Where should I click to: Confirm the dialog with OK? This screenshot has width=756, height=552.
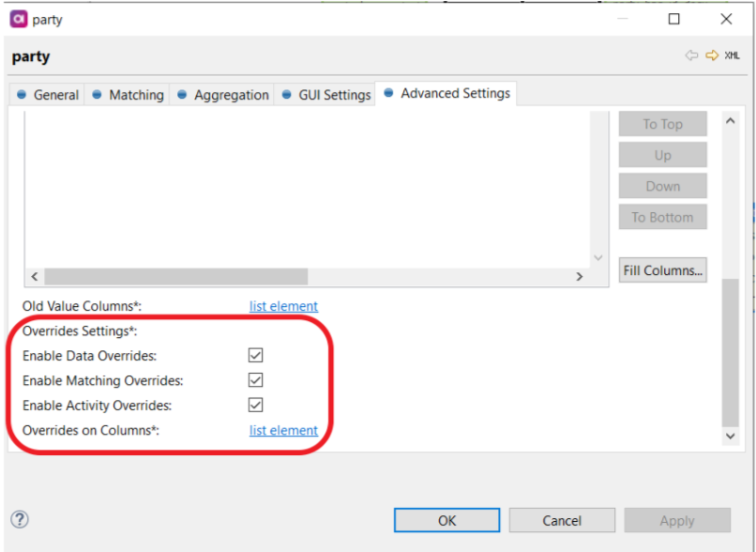tap(446, 520)
